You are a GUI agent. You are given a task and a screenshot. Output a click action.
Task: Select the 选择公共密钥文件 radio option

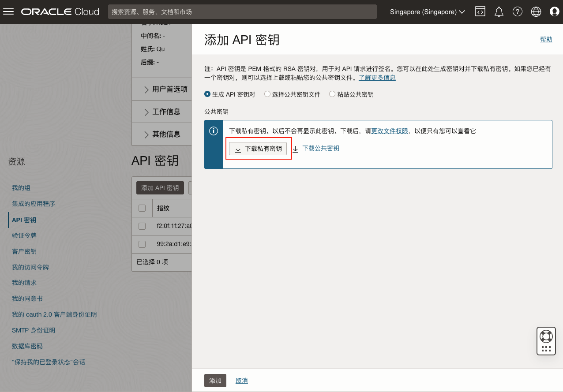(267, 94)
